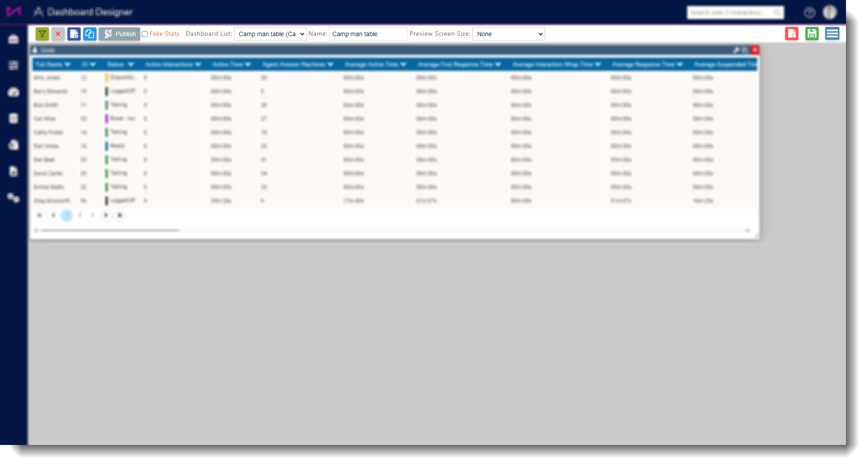Open Agent Answer Waittime column dropdown
The image size is (868, 467).
[330, 64]
